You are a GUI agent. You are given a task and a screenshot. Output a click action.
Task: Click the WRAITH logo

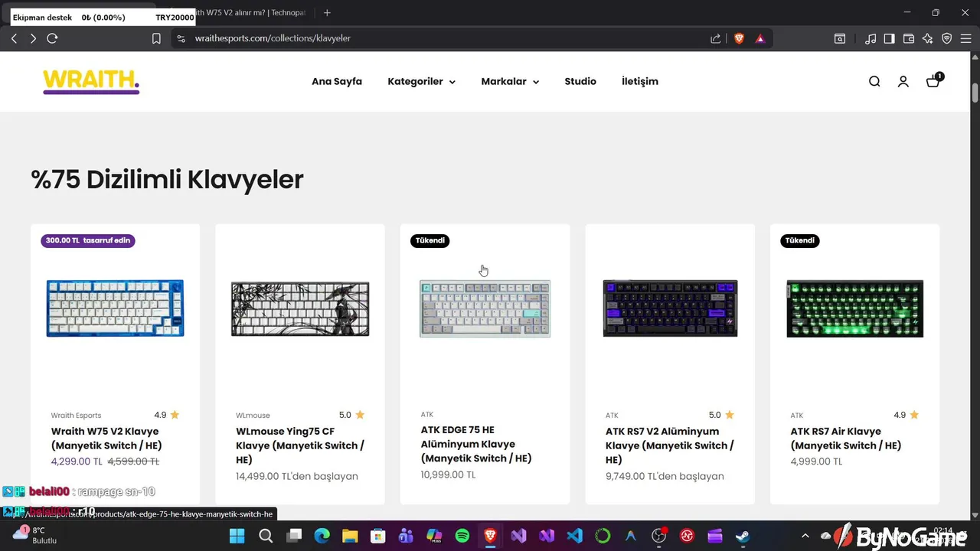tap(91, 81)
